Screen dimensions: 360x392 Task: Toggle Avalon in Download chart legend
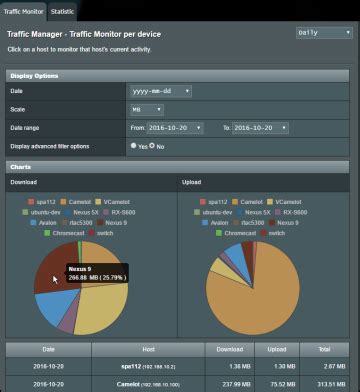click(44, 223)
